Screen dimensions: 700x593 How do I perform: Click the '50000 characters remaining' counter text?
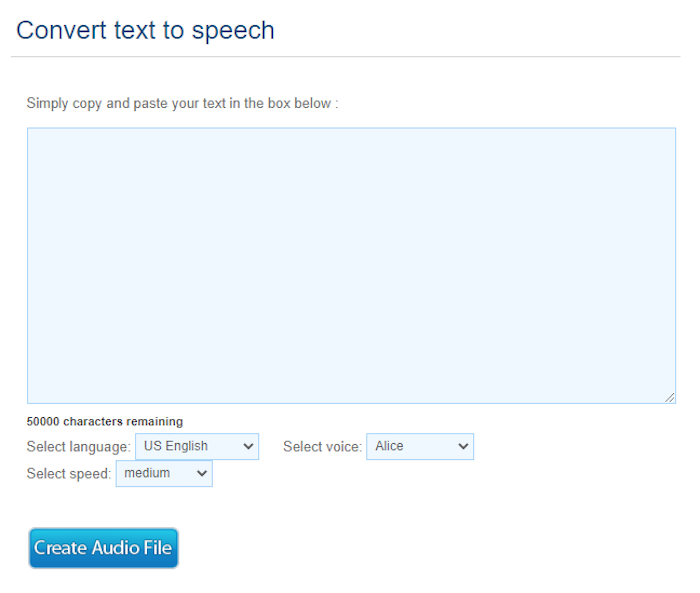click(104, 422)
